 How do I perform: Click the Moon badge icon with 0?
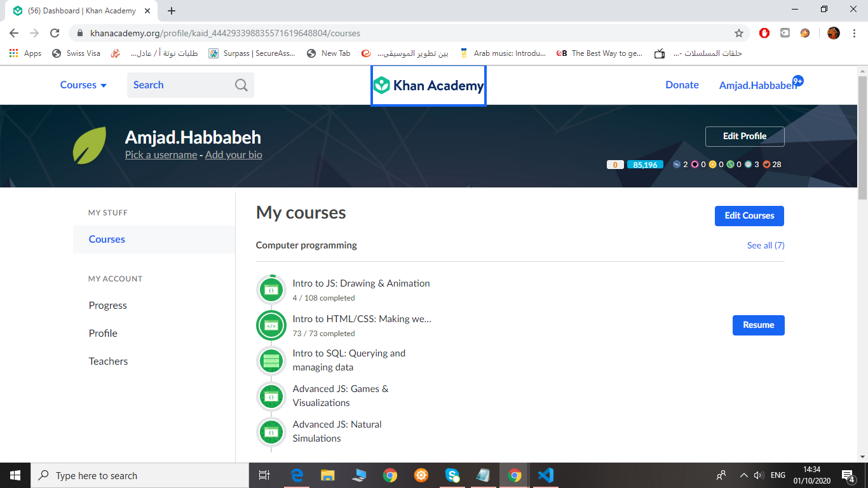[695, 165]
